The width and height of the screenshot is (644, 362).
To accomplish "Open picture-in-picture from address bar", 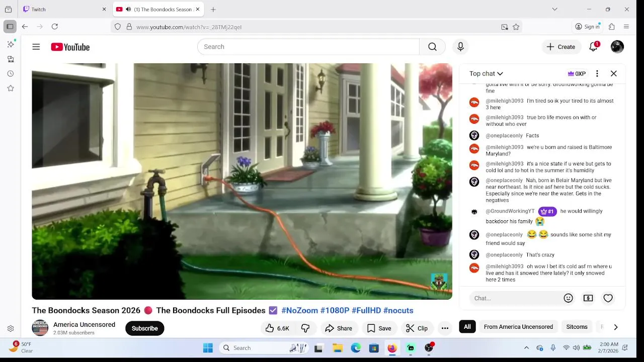I will click(505, 27).
